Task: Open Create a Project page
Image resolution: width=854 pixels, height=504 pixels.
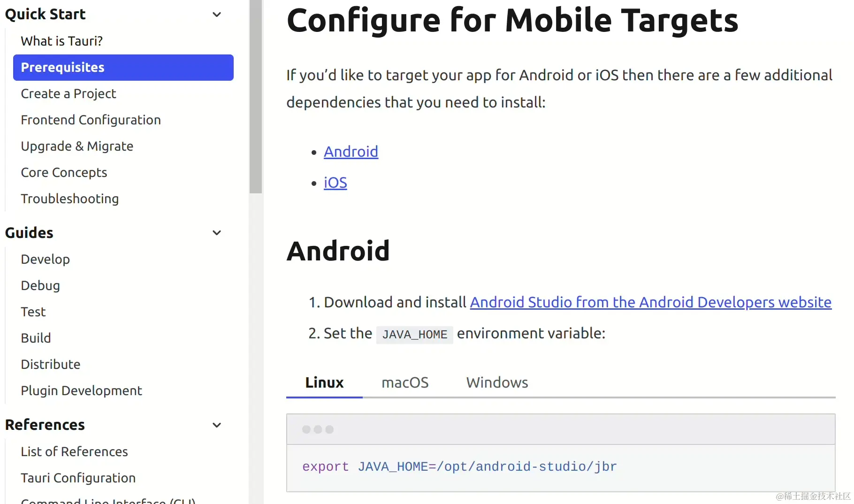Action: (69, 94)
